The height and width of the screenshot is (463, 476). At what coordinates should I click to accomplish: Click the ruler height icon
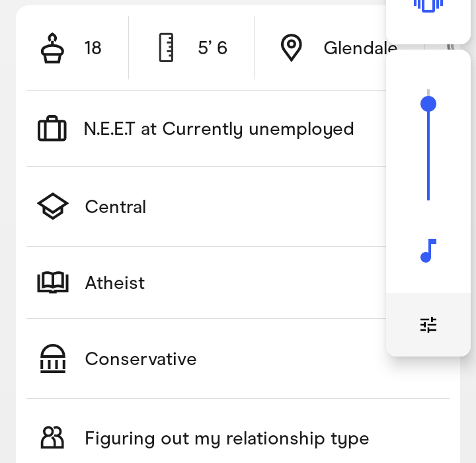tap(166, 48)
